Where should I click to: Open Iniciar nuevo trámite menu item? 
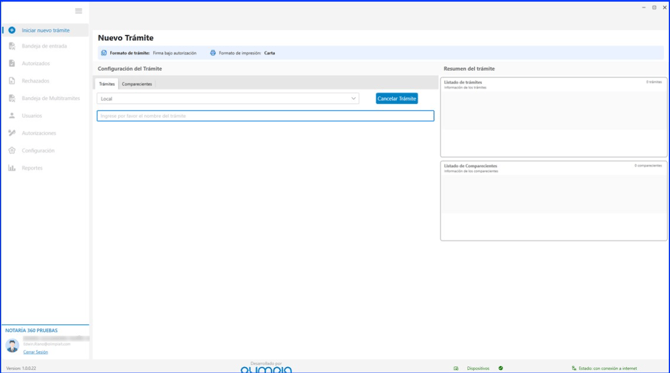[x=45, y=30]
